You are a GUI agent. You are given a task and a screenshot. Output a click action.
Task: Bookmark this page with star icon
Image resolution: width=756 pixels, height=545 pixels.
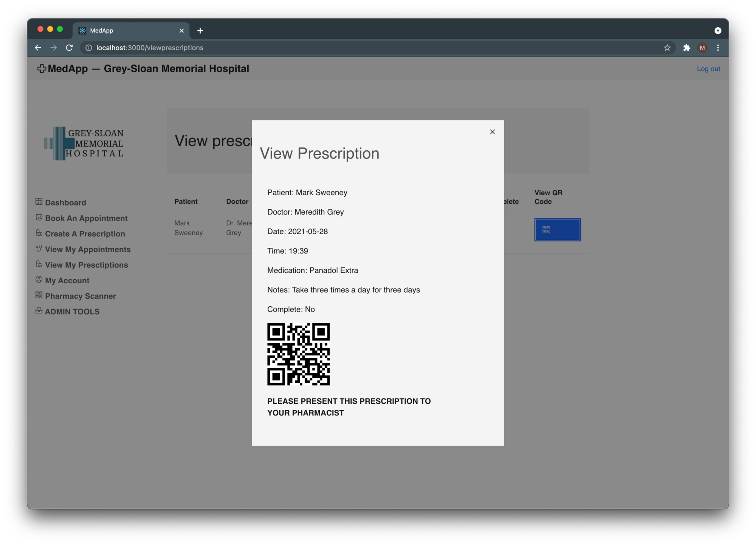click(667, 48)
